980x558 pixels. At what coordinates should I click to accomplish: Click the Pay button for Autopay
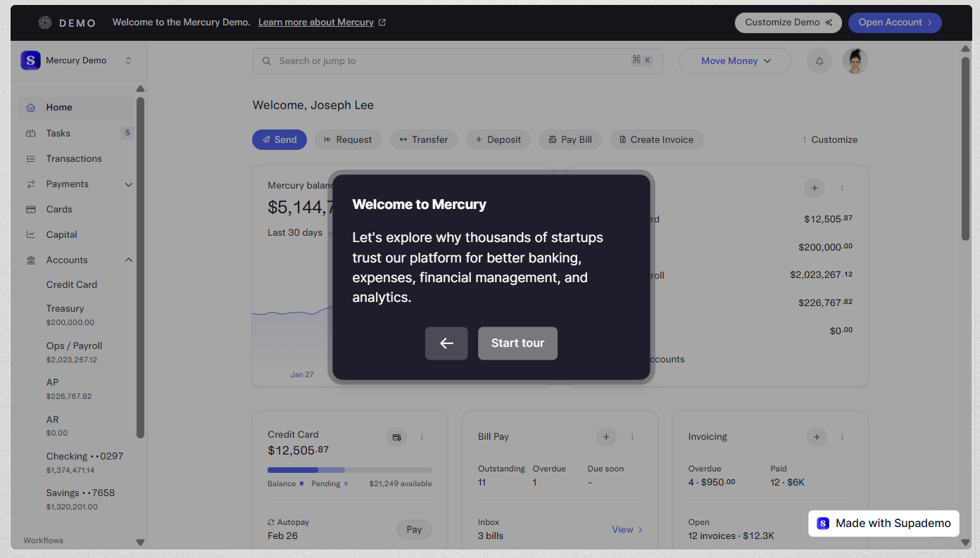414,529
